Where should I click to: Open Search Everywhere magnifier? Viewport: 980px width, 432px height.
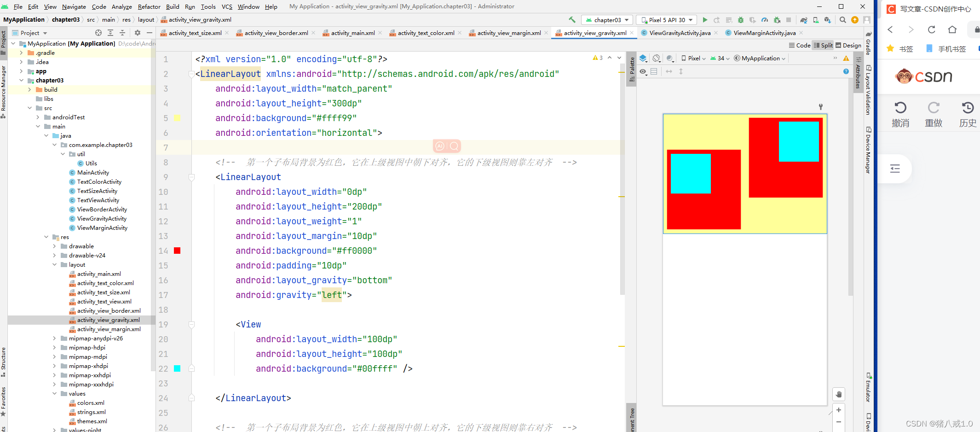843,20
